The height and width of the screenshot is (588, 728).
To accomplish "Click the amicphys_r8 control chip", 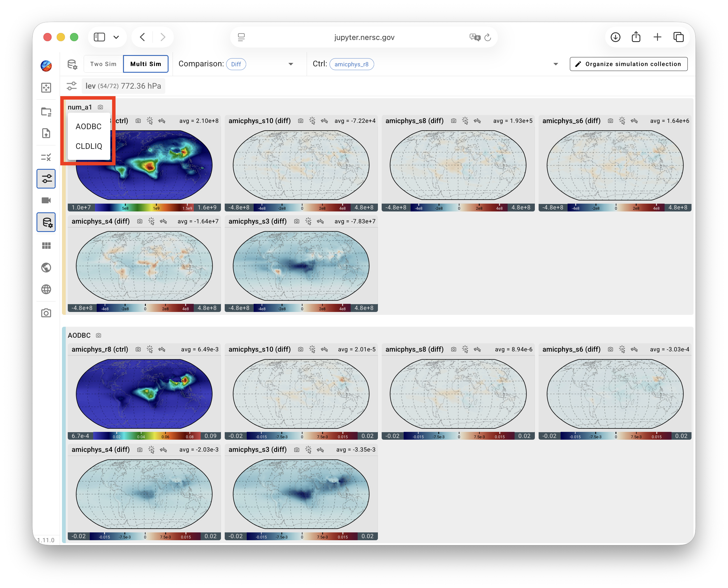I will click(352, 64).
